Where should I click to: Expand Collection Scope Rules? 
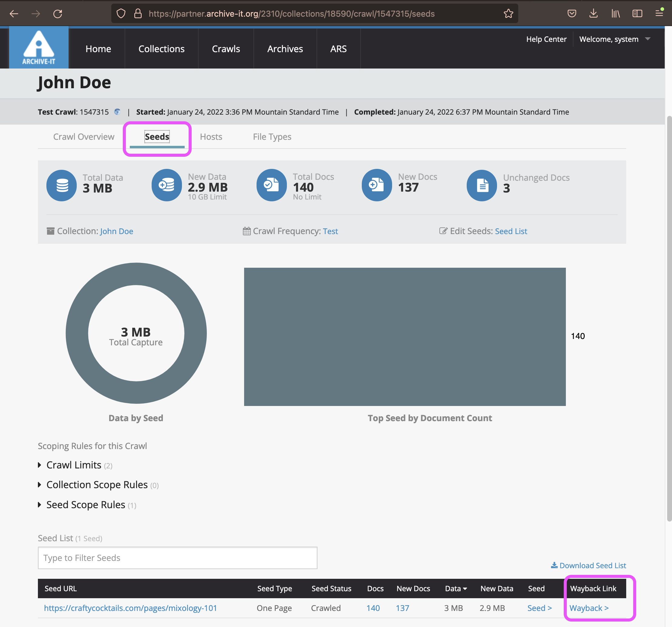click(x=97, y=485)
